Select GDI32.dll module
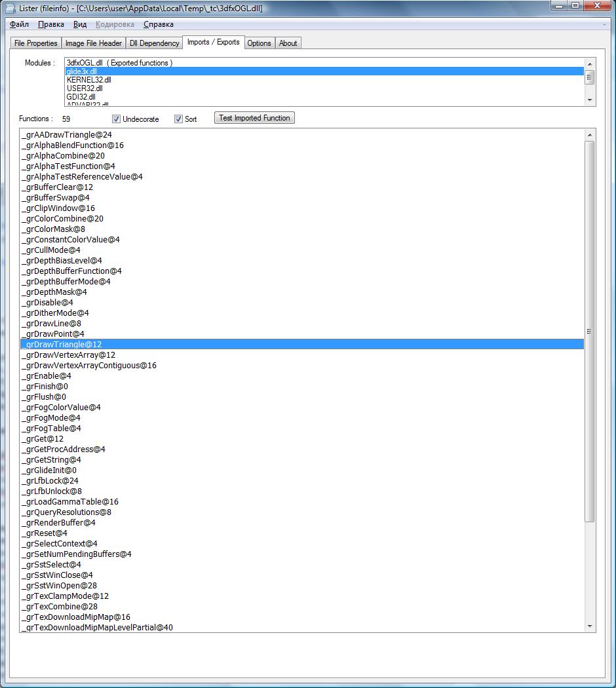616x688 pixels. point(324,96)
